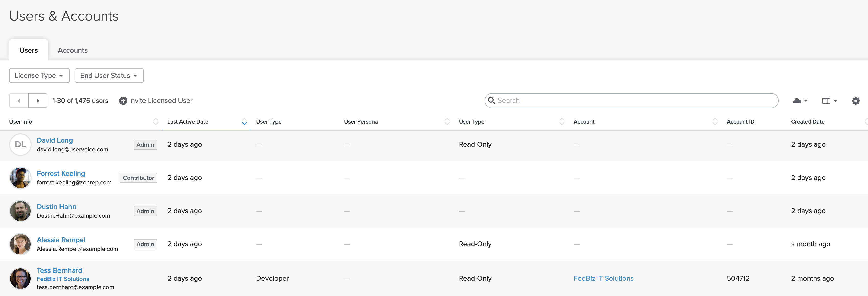Go to the previous page of users
The width and height of the screenshot is (868, 296).
[x=19, y=101]
